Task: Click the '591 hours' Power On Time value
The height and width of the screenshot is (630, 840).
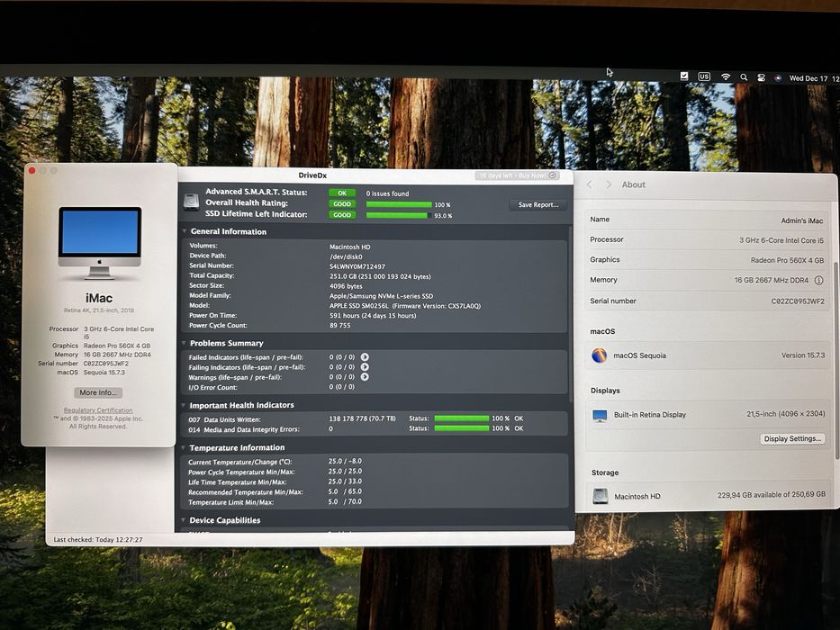Action: click(373, 316)
